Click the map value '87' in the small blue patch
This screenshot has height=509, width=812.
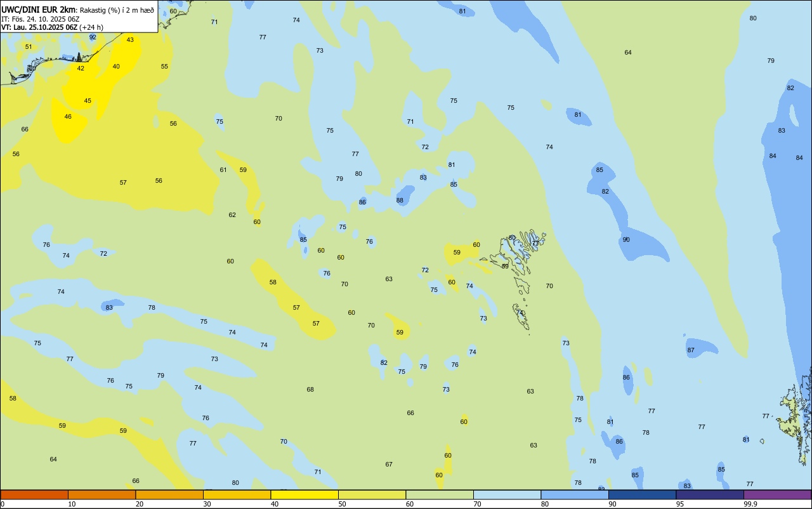coord(691,350)
